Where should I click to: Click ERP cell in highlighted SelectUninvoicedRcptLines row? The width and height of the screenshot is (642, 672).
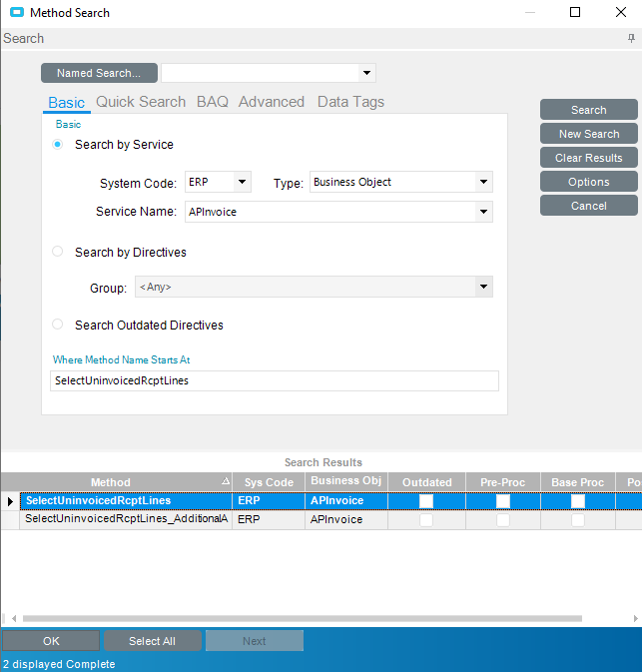tap(269, 501)
